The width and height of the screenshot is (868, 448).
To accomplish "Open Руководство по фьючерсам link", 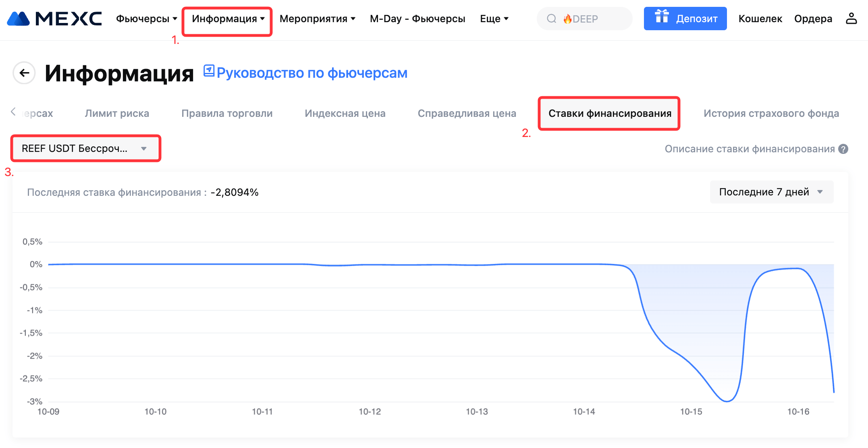I will point(312,73).
